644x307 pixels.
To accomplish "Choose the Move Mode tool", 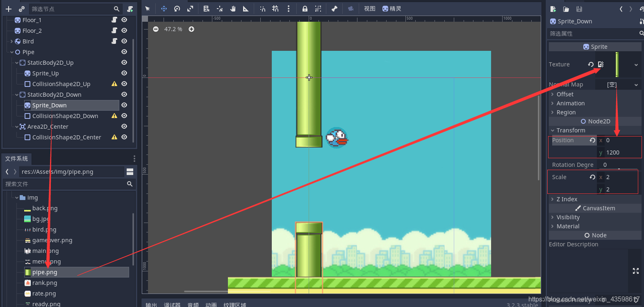I will [164, 9].
